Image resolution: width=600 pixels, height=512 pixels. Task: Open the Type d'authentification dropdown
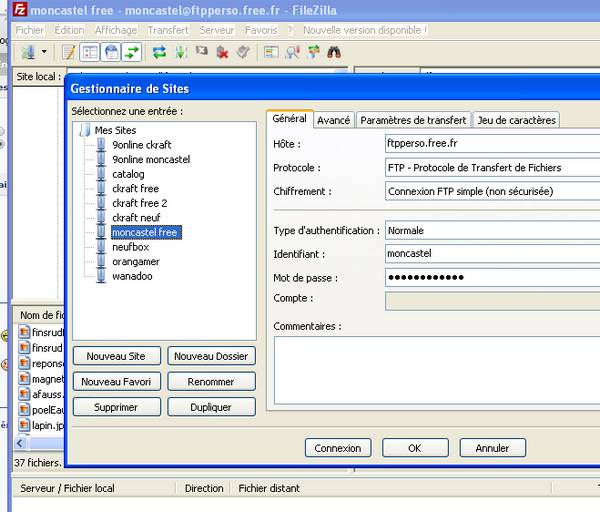492,230
